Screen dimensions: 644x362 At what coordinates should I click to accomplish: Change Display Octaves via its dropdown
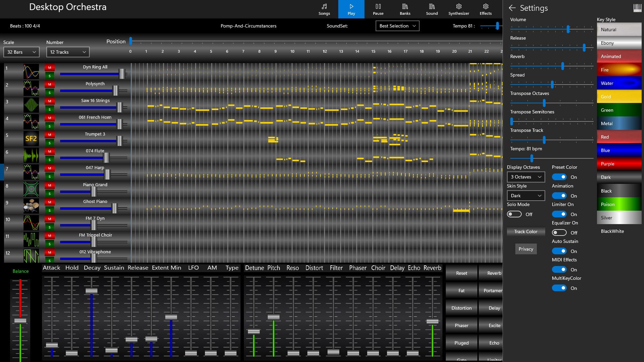526,177
